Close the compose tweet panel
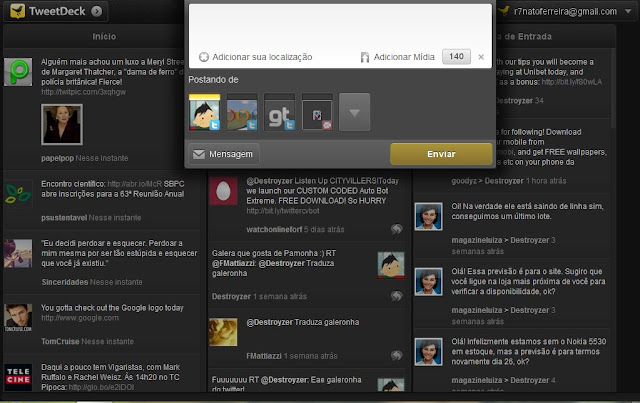Screen dimensions: 640x403 tap(481, 57)
